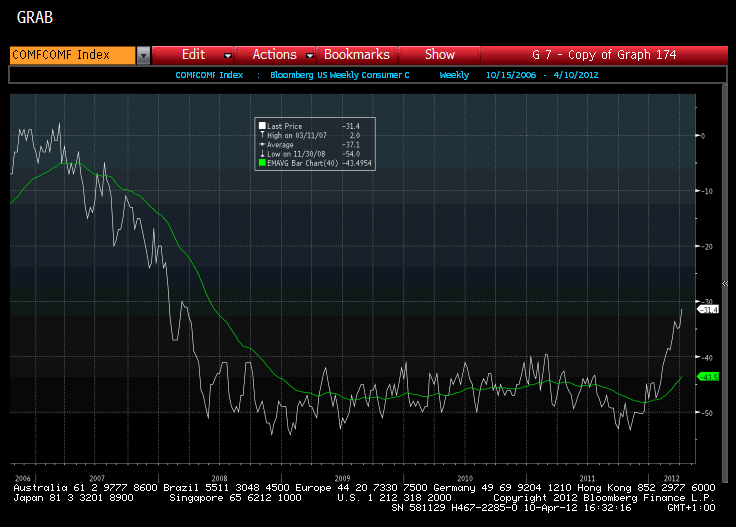Open the ticker field dropdown arrow
736x527 pixels.
pos(143,55)
